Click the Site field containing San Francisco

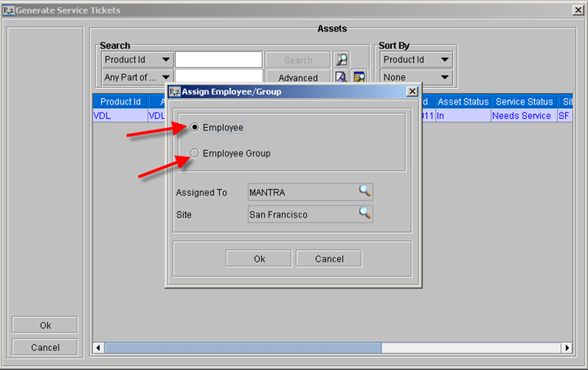point(310,214)
